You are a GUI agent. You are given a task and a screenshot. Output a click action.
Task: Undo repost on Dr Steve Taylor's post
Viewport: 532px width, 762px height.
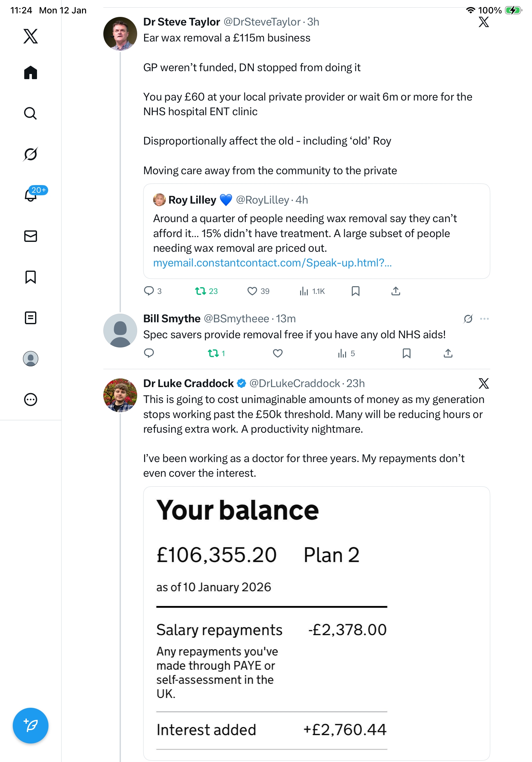tap(200, 291)
